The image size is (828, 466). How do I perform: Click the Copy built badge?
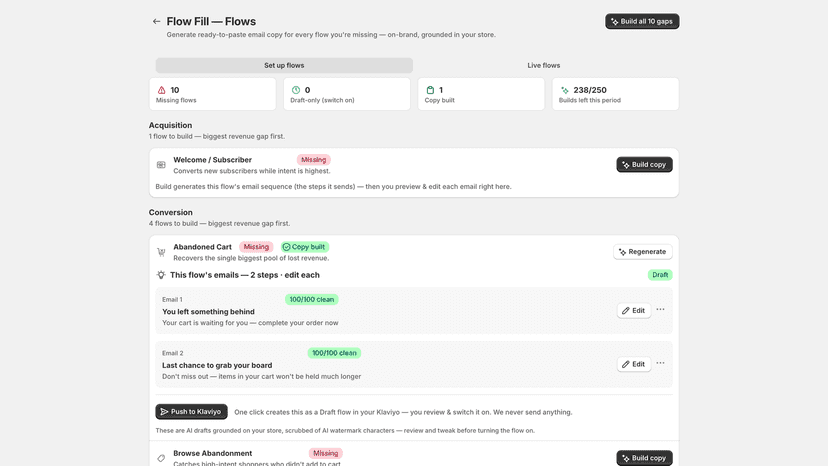305,247
